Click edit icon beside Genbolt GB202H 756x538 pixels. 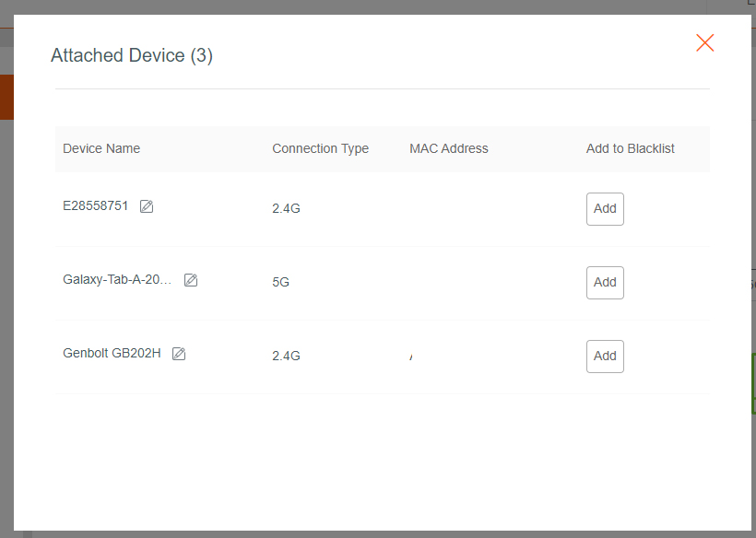[179, 354]
